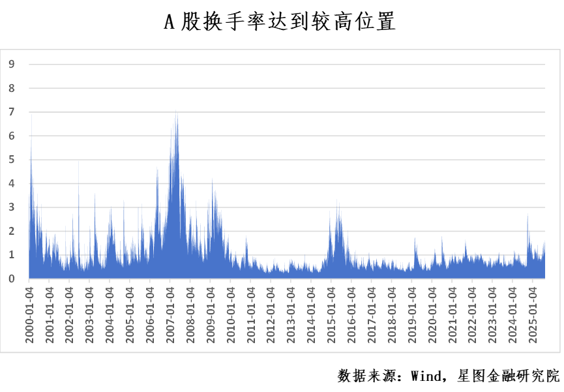Image resolution: width=564 pixels, height=392 pixels.
Task: Click the x-axis date 2022-01-04
Action: tap(472, 315)
